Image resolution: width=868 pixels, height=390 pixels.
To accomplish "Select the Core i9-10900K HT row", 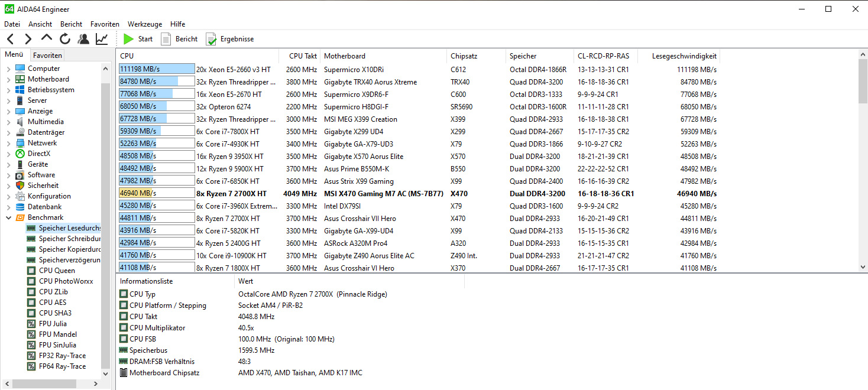I will coord(418,255).
